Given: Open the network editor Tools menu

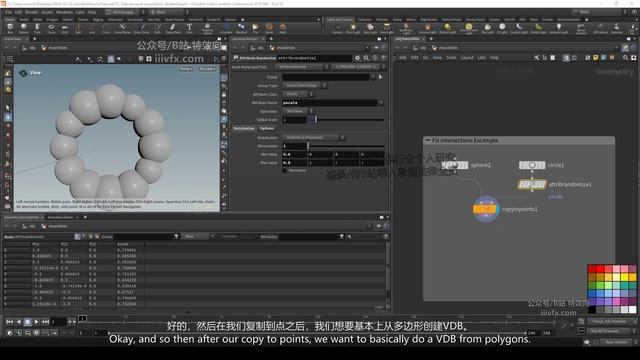Looking at the screenshot, I should click(451, 58).
